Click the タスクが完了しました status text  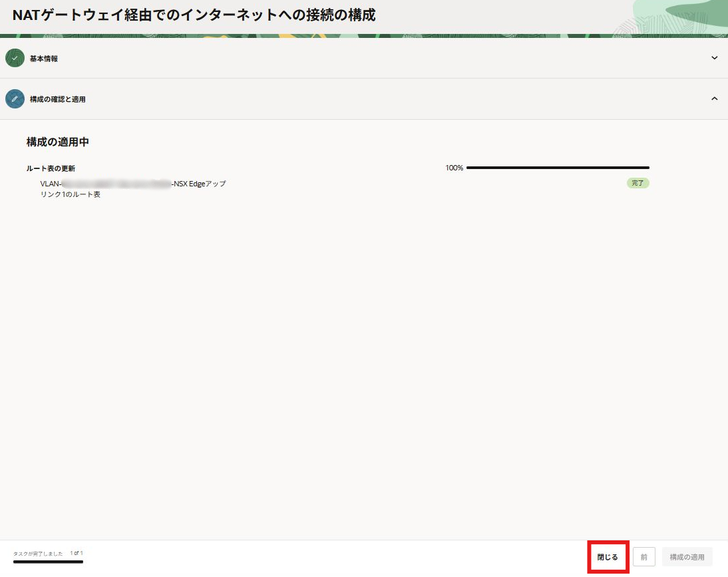pos(38,554)
